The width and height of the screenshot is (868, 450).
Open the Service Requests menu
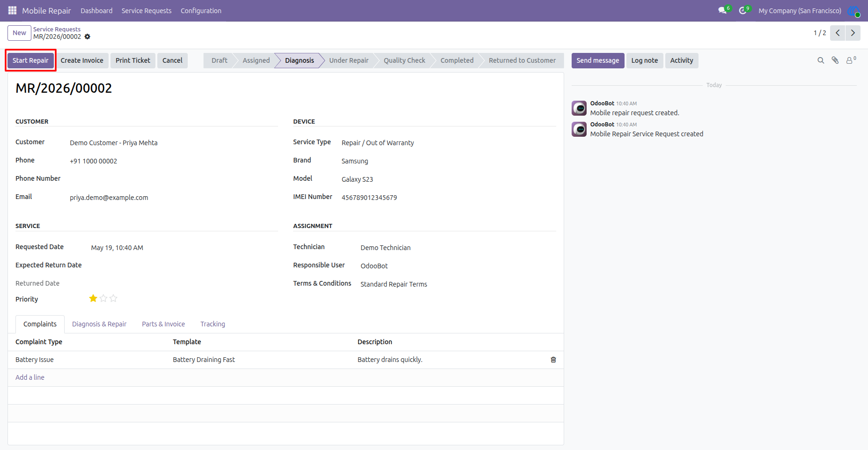point(147,11)
